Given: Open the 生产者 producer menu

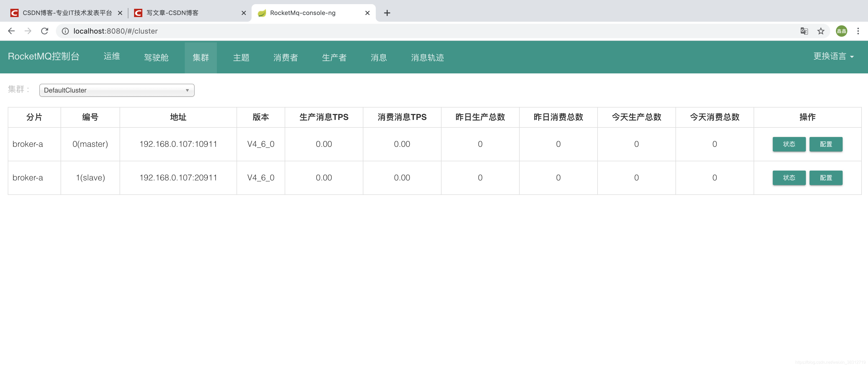Looking at the screenshot, I should click(334, 58).
